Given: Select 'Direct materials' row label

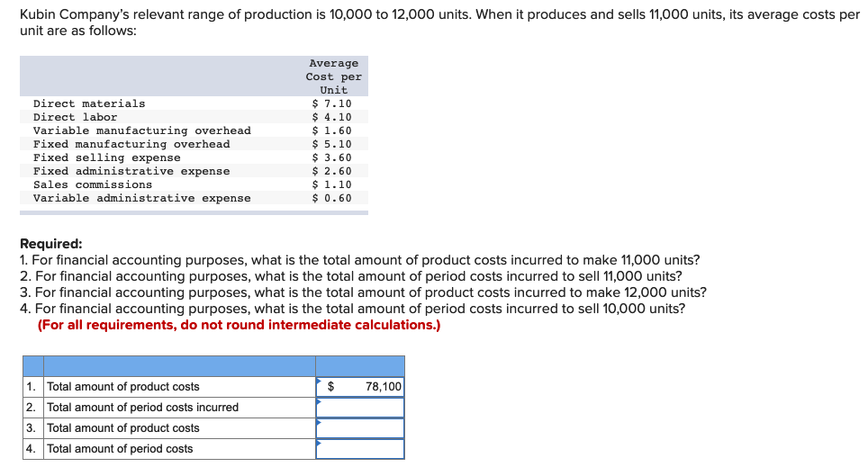Looking at the screenshot, I should (89, 103).
